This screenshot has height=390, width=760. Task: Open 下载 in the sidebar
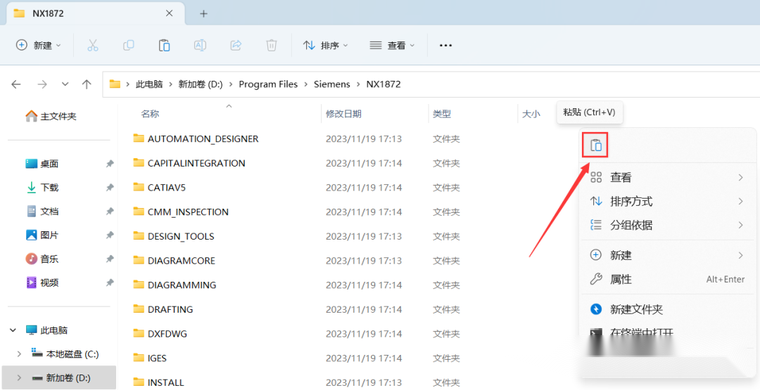[x=42, y=187]
